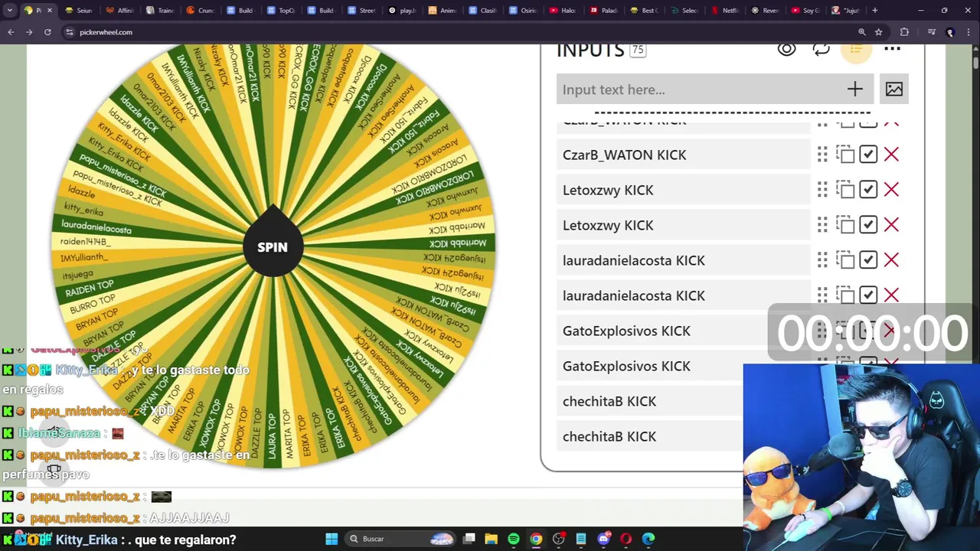This screenshot has height=551, width=980.
Task: Open the three-dot more options menu
Action: (892, 50)
